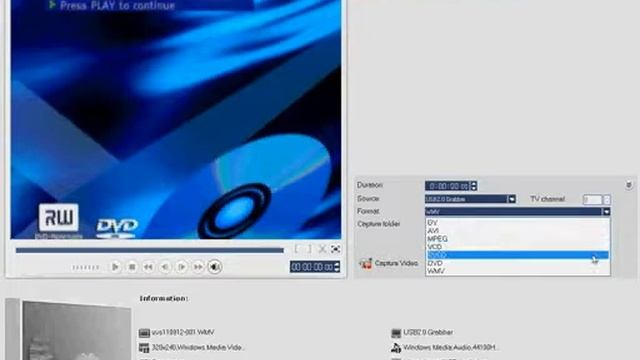Image resolution: width=640 pixels, height=360 pixels.
Task: Click the Format dropdown arrow
Action: (x=607, y=212)
